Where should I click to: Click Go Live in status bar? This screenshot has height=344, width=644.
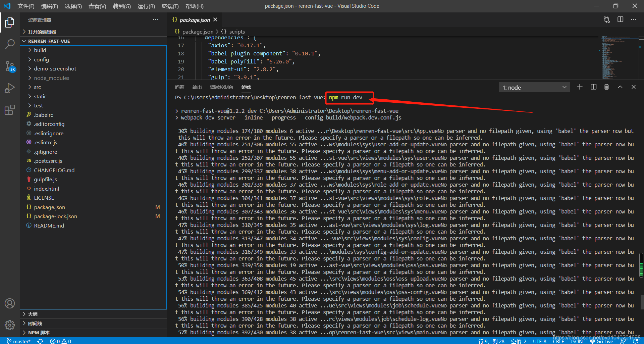(x=601, y=341)
